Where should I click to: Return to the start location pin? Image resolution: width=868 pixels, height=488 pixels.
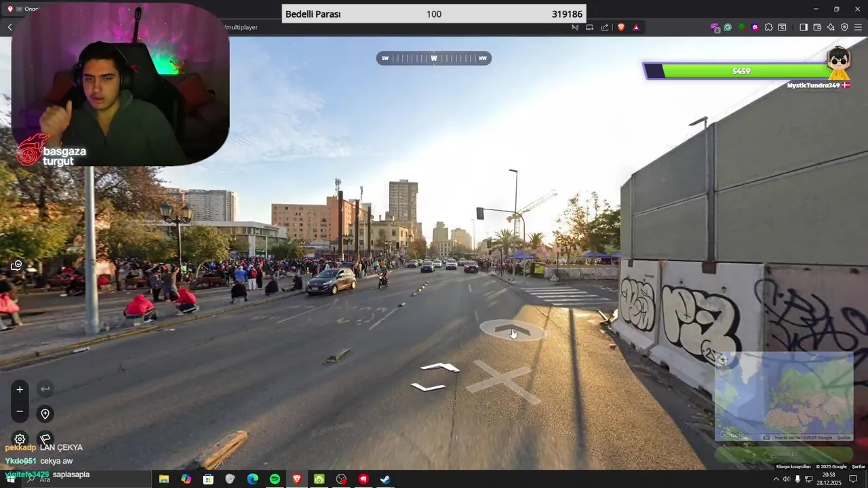[x=45, y=413]
